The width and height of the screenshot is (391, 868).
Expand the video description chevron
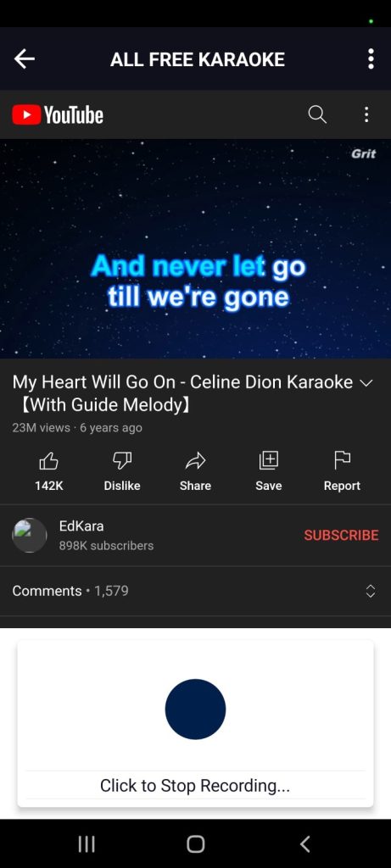[x=366, y=383]
